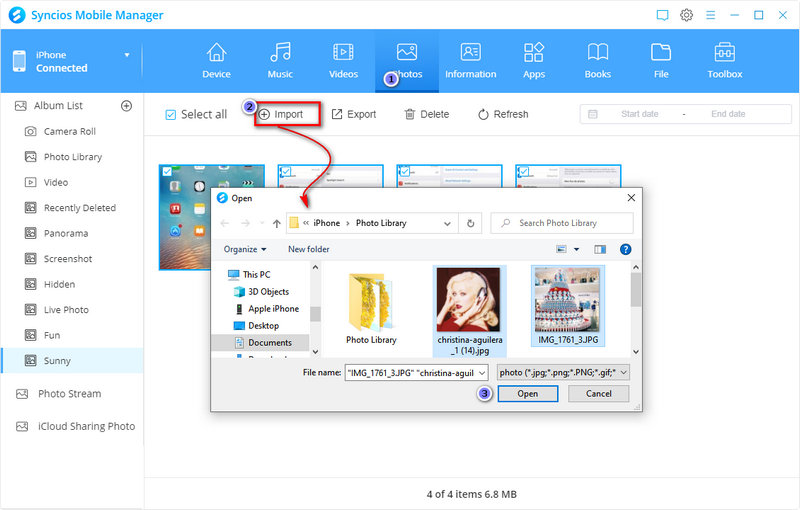Open Syncios settings gear
This screenshot has width=800, height=510.
(687, 15)
